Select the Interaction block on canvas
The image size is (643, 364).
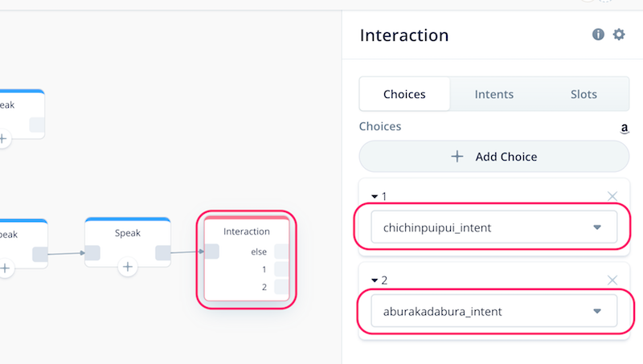click(x=247, y=259)
